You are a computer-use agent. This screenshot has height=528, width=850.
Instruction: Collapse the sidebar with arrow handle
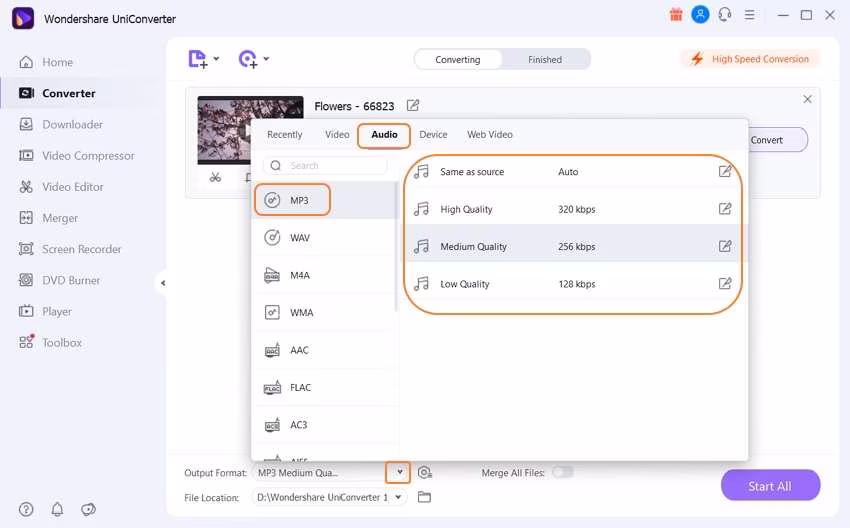163,283
